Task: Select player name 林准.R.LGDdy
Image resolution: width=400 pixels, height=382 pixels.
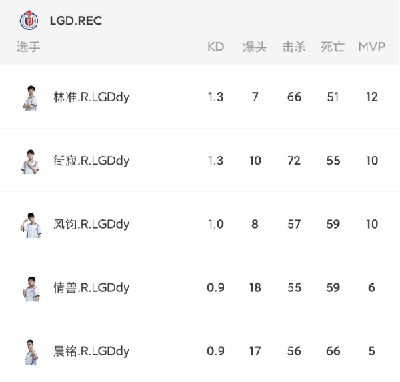Action: 91,97
